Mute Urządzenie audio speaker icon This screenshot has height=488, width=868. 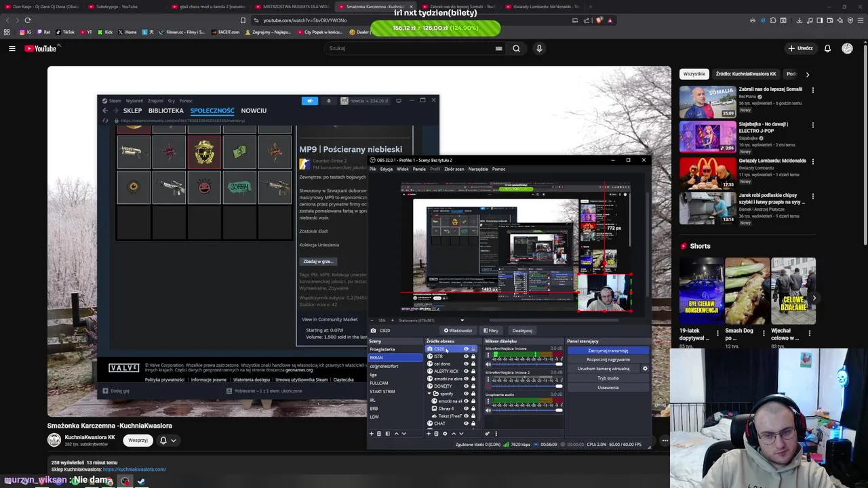488,410
